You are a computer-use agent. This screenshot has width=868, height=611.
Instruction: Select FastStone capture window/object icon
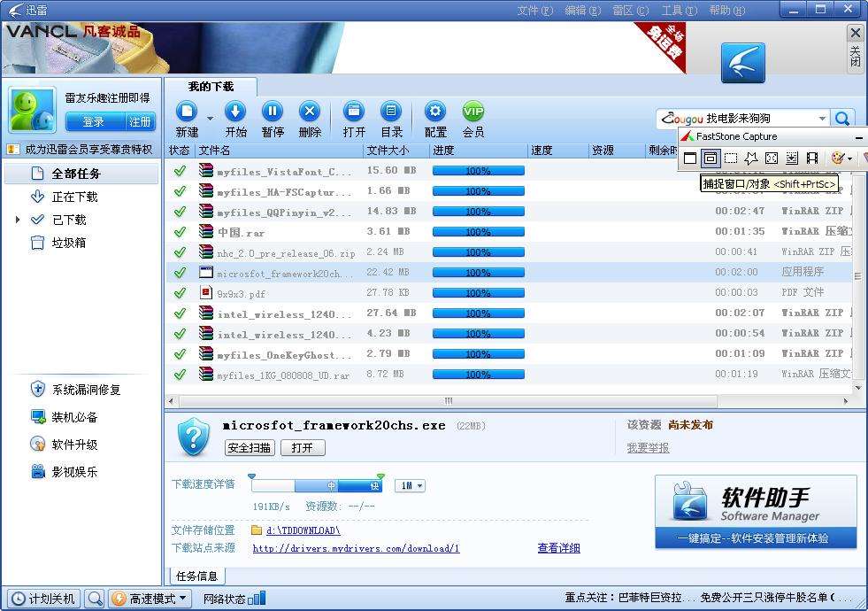click(x=711, y=159)
